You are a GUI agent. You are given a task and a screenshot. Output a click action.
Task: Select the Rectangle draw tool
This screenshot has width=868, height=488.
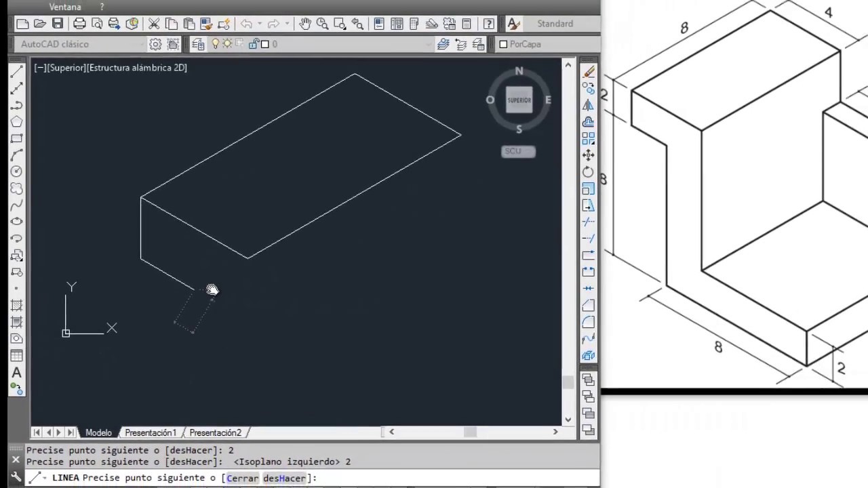click(17, 138)
